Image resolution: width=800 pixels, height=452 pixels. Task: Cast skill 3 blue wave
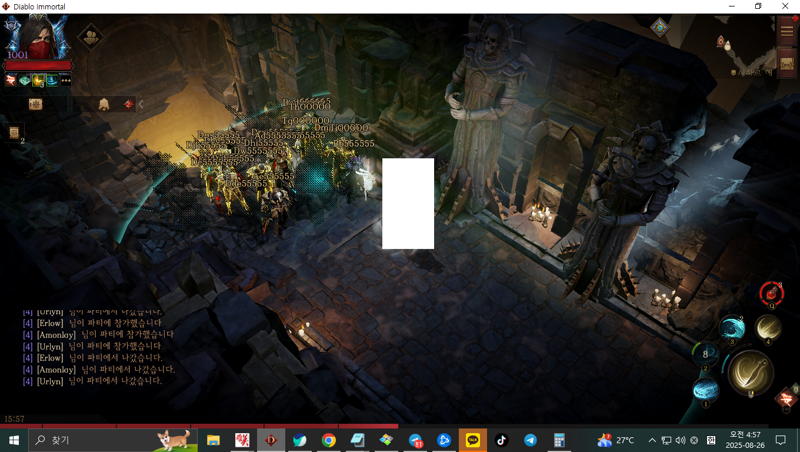click(x=732, y=329)
